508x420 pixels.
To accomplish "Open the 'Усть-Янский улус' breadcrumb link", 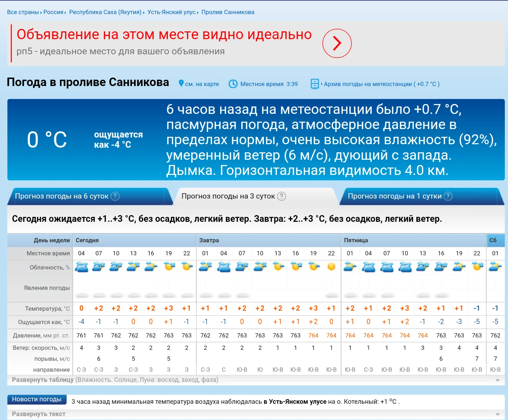I will tap(171, 12).
